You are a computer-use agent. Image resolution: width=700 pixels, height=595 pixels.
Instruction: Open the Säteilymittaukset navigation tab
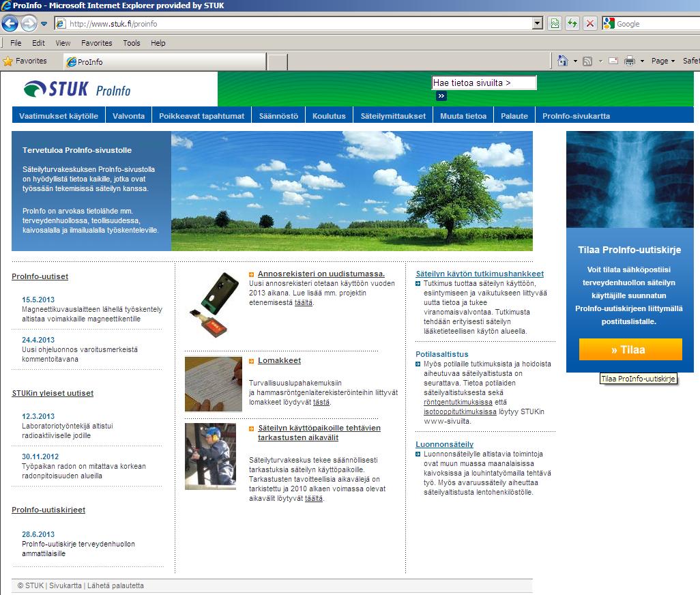pos(393,116)
